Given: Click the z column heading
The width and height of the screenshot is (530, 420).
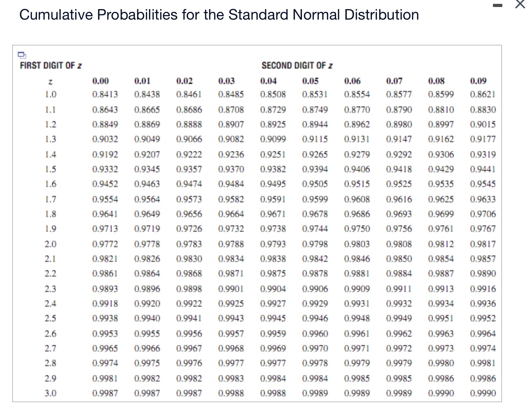Looking at the screenshot, I should pos(50,82).
